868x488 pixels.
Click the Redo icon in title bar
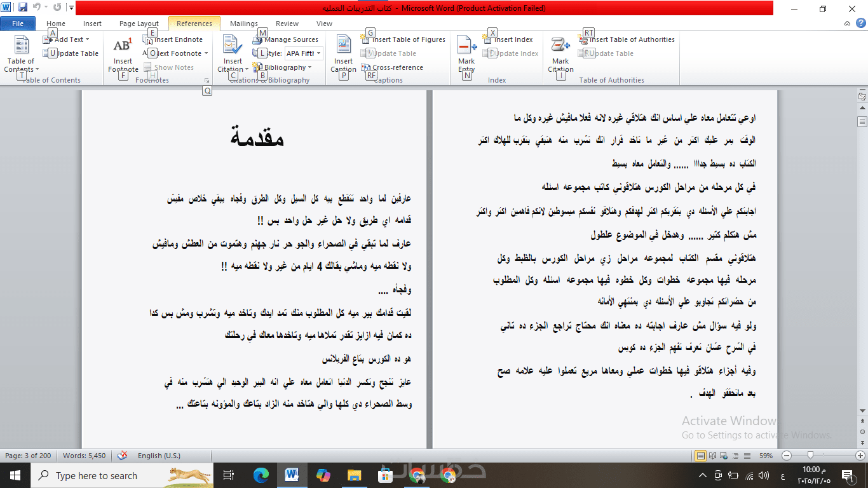coord(58,8)
